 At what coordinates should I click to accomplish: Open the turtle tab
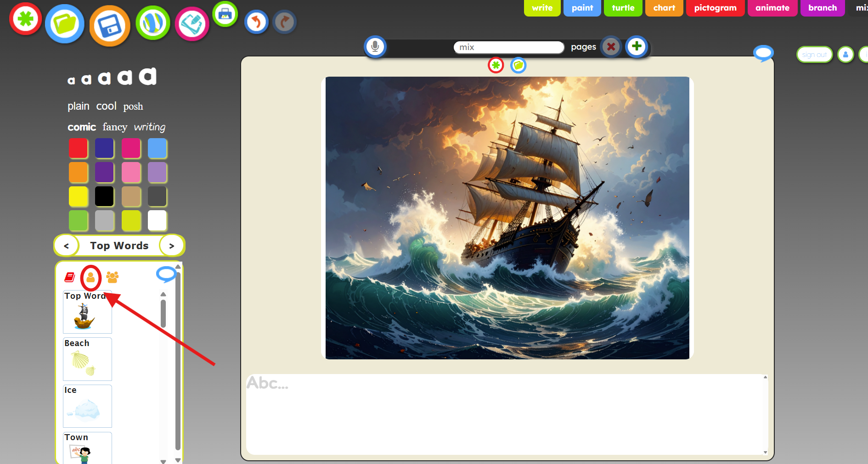(623, 8)
